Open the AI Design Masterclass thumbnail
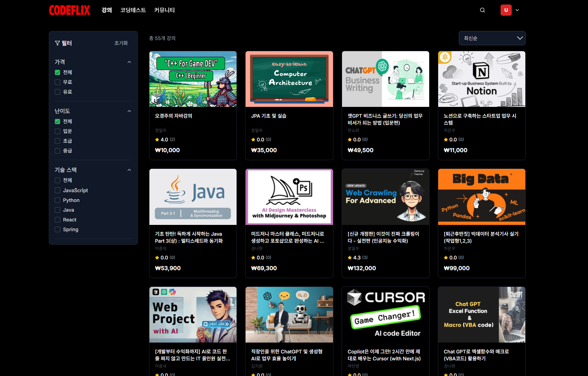Viewport: 588px width, 376px height. coord(289,197)
